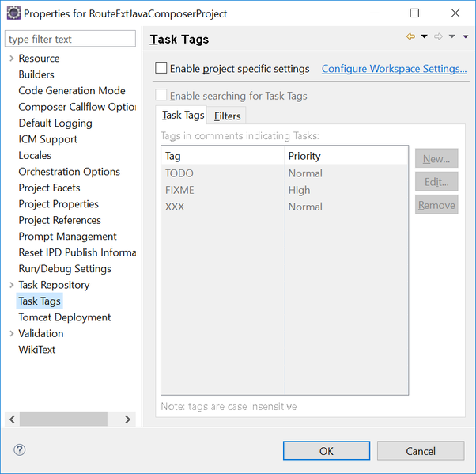Click the Remove button
This screenshot has width=476, height=474.
pos(436,205)
